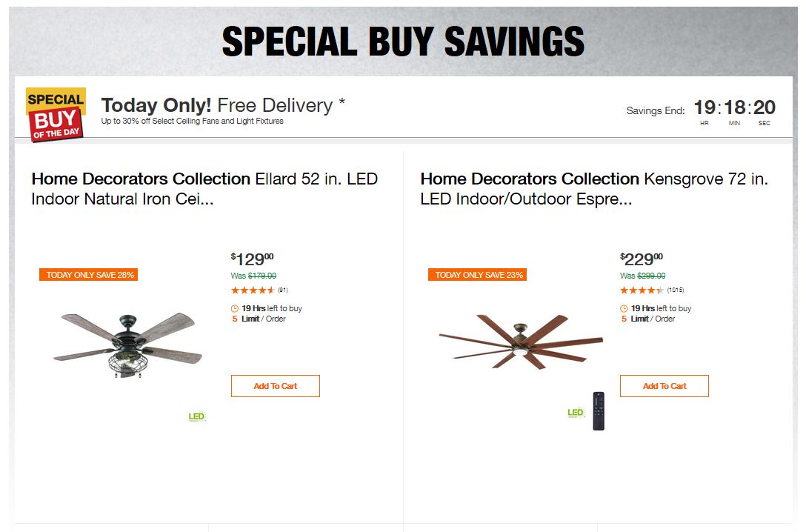The image size is (806, 532).
Task: Click the green LED icon beside Kensgrove fan
Action: pos(576,413)
